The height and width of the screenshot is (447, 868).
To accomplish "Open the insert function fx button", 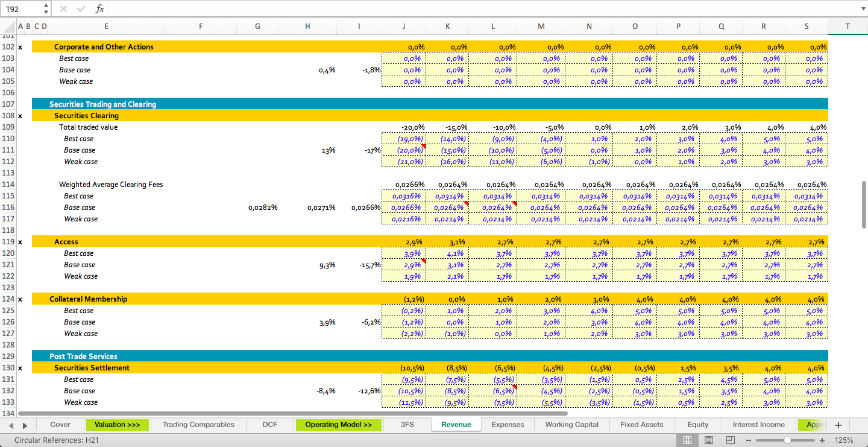I will (100, 9).
